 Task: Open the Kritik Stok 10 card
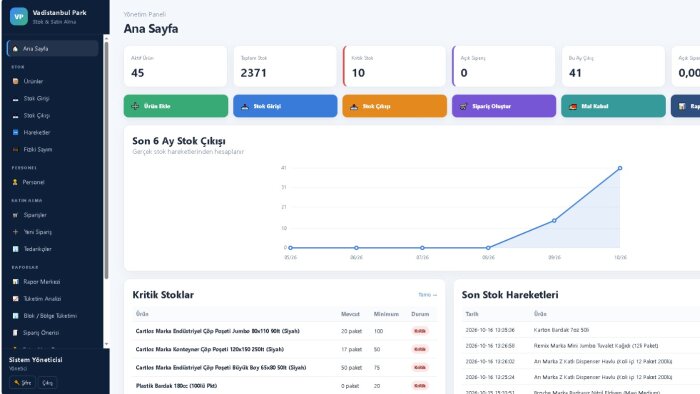pyautogui.click(x=394, y=66)
